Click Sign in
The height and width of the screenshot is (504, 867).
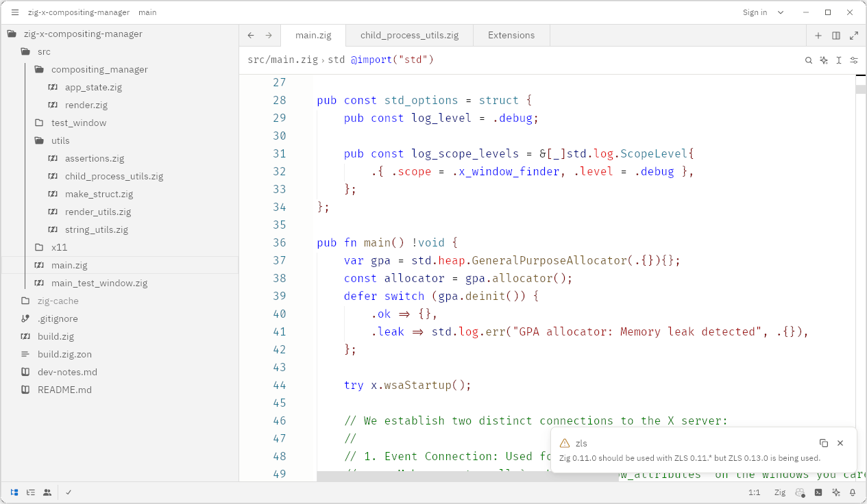pyautogui.click(x=755, y=12)
